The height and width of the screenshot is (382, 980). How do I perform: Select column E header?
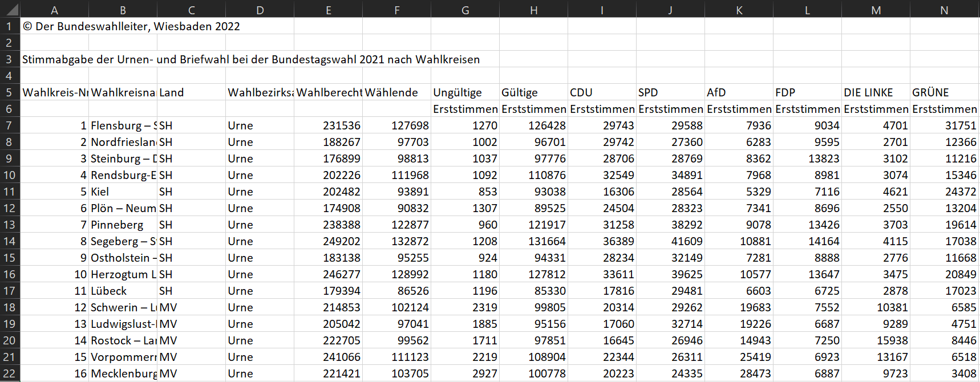point(328,10)
